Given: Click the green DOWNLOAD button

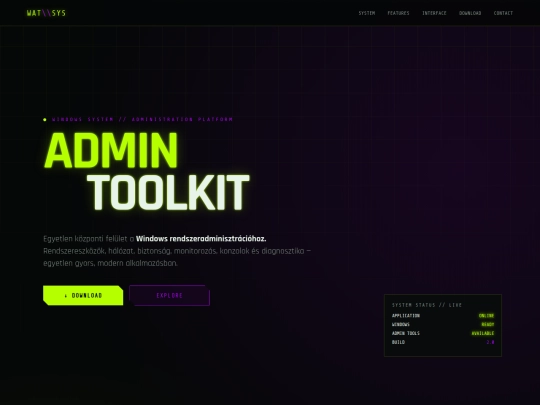Looking at the screenshot, I should tap(83, 295).
